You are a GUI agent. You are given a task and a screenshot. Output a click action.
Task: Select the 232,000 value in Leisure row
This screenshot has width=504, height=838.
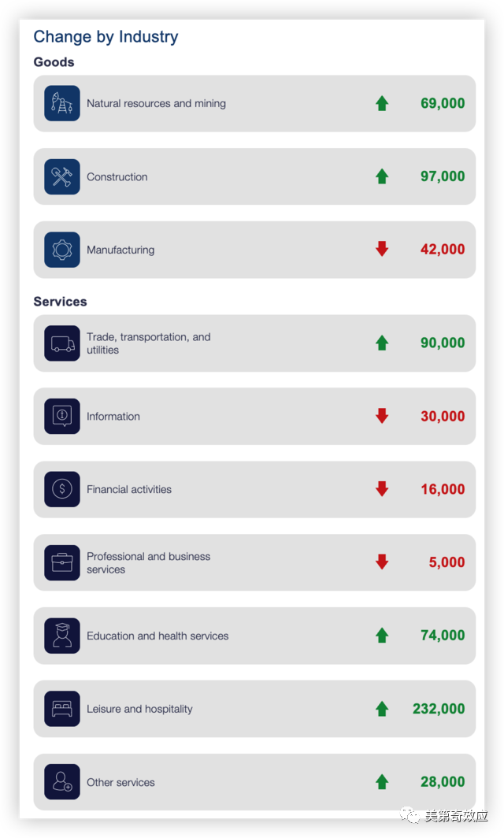439,709
